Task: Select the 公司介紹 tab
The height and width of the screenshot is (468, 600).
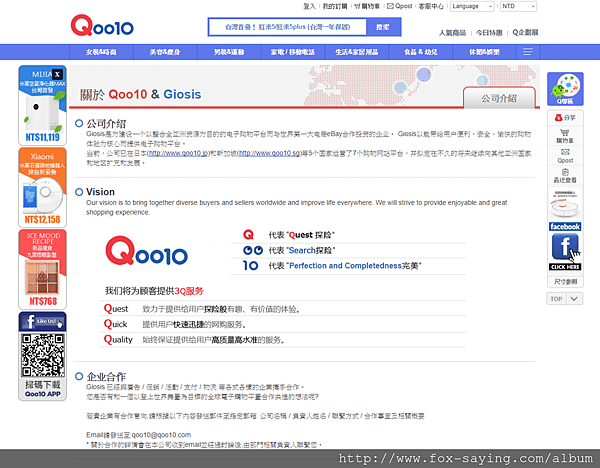Action: 499,98
